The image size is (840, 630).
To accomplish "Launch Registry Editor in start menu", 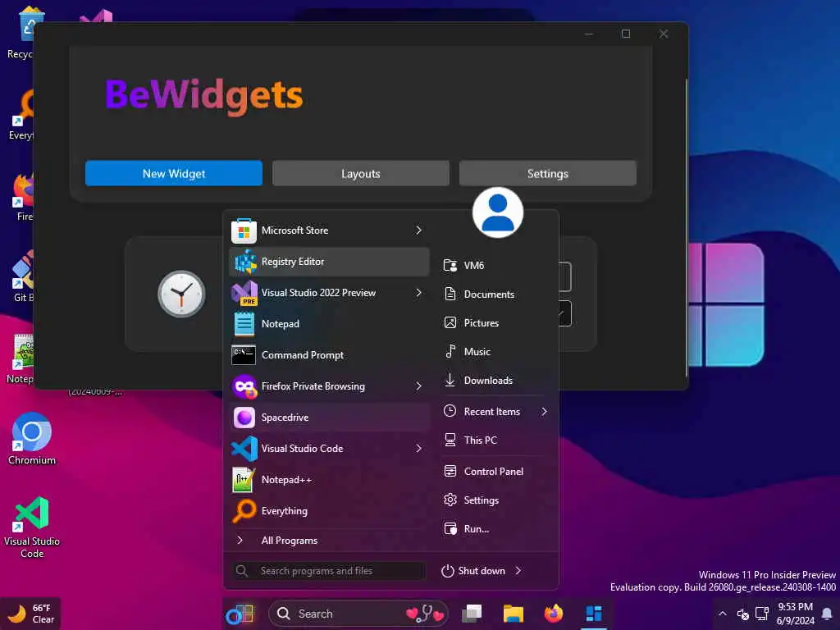I will [x=329, y=262].
